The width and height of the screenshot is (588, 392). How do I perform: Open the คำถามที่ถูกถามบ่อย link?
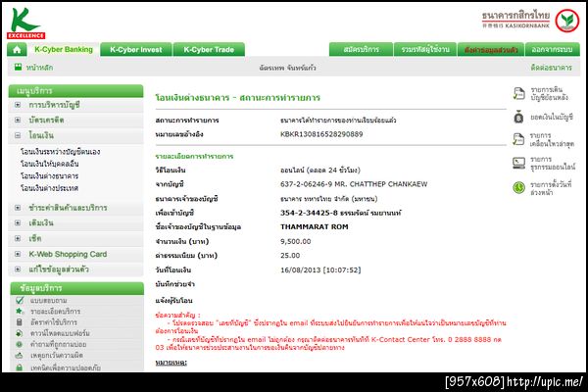tap(58, 344)
